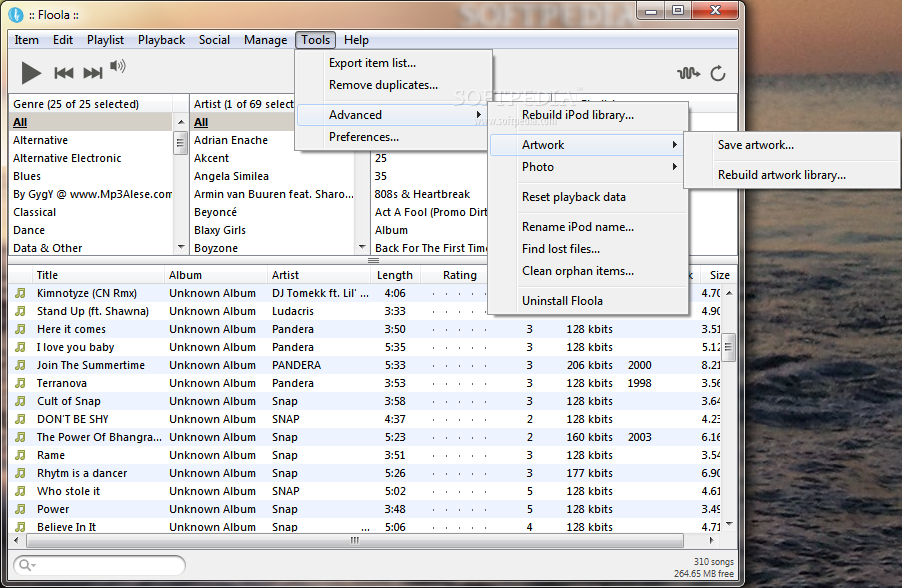Choose Save artwork
The image size is (902, 588).
tap(793, 145)
